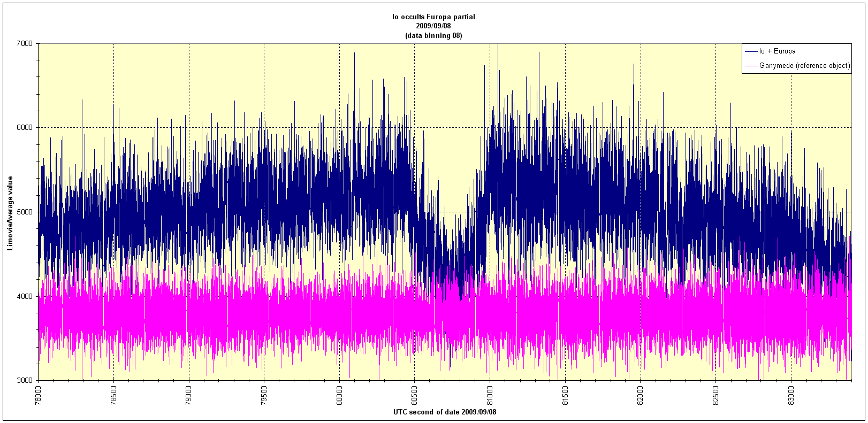Click the 'UTC second of date' horizontal axis title
Image resolution: width=868 pixels, height=423 pixels.
click(445, 412)
